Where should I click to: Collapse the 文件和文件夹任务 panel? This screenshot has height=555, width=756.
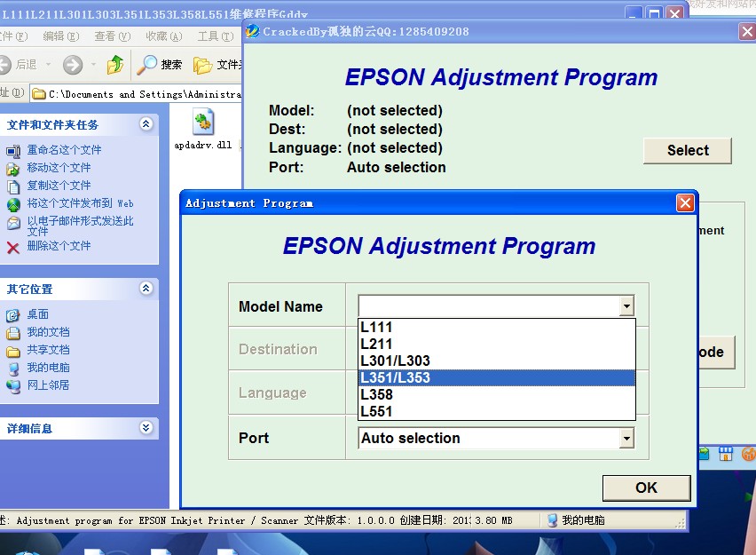(x=146, y=124)
